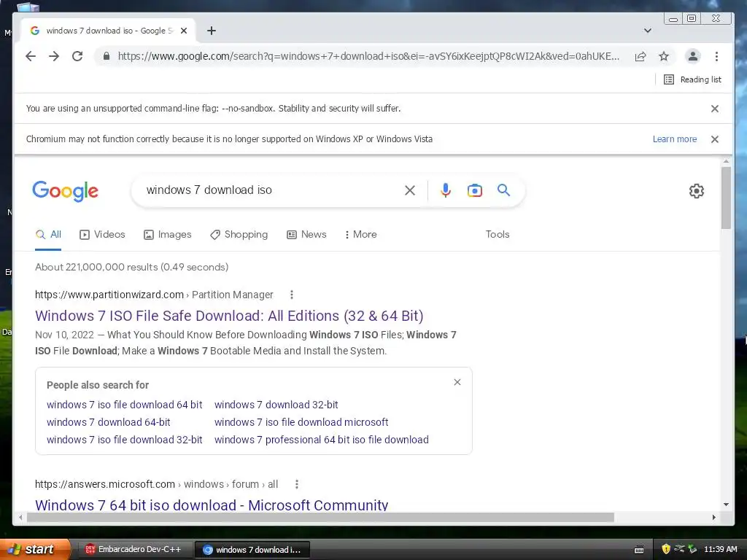Click the partitionwizard.com URL breadcrumb
Viewport: 747px width, 560px height.
pos(154,295)
